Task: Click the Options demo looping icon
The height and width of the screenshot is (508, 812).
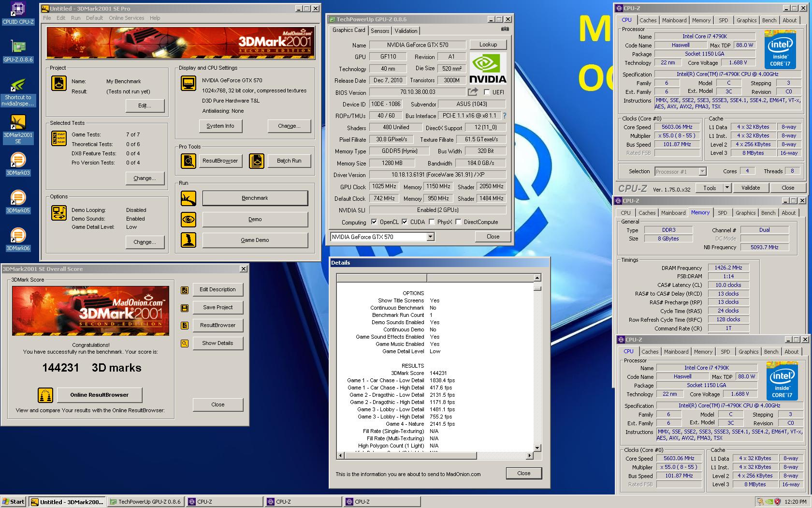Action: [x=59, y=213]
